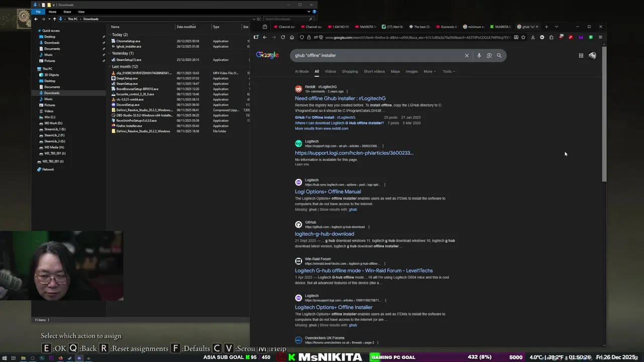The width and height of the screenshot is (644, 362).
Task: Switch to AI Mode in Google
Action: (302, 71)
